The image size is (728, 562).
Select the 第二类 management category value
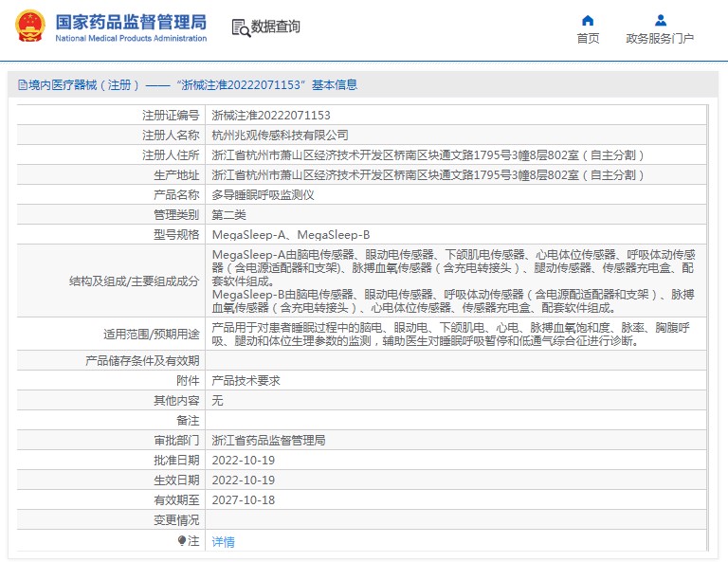tap(228, 215)
